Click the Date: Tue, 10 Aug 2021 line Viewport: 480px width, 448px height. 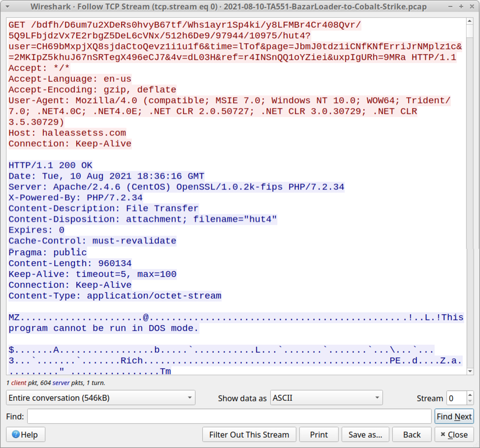pos(106,176)
